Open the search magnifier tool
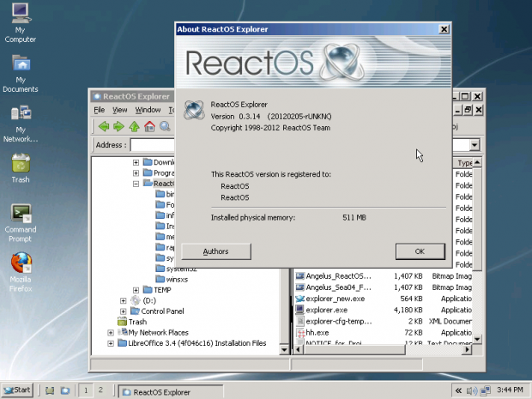This screenshot has height=399, width=532. (165, 126)
